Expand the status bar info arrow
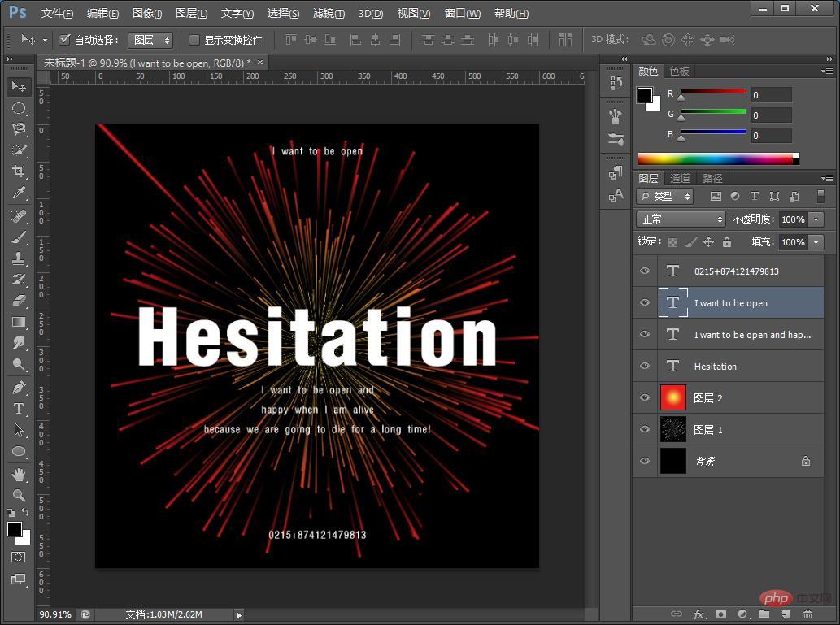Screen dimensions: 840x625 click(x=239, y=614)
